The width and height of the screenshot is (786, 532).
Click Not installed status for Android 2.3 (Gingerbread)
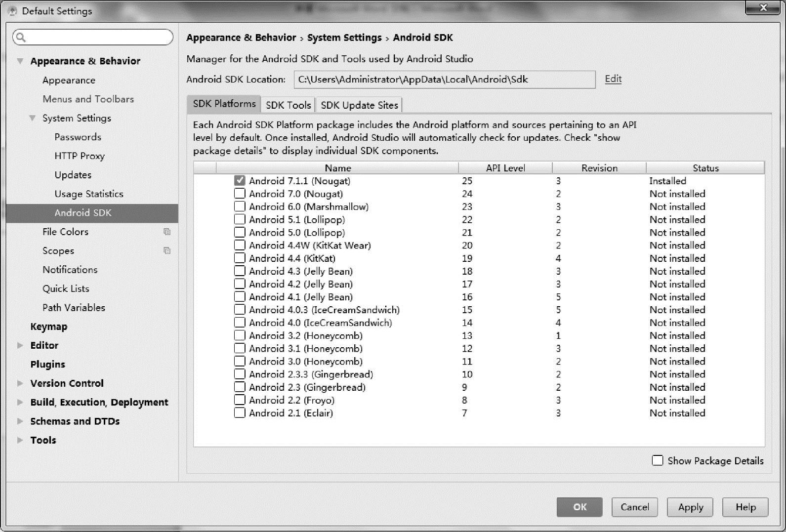click(677, 387)
